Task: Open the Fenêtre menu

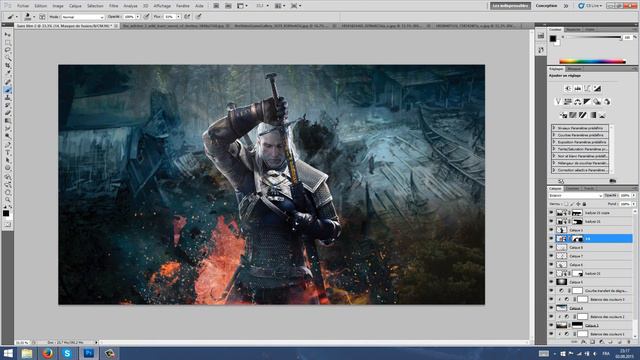Action: 182,6
